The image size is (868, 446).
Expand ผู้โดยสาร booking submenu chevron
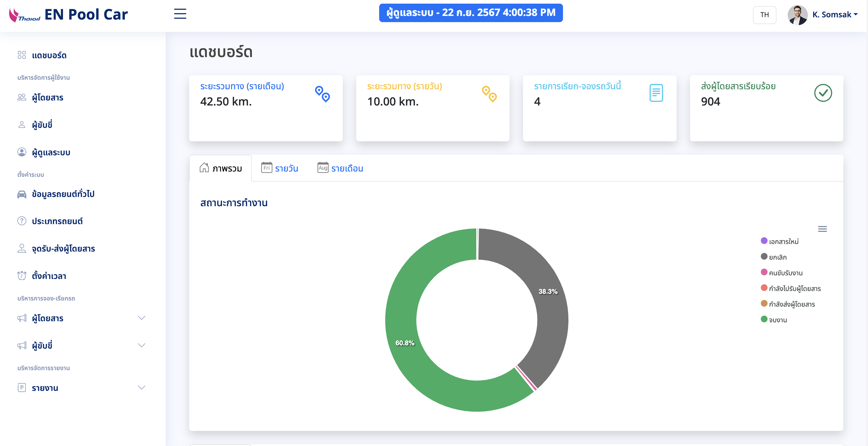pos(142,318)
